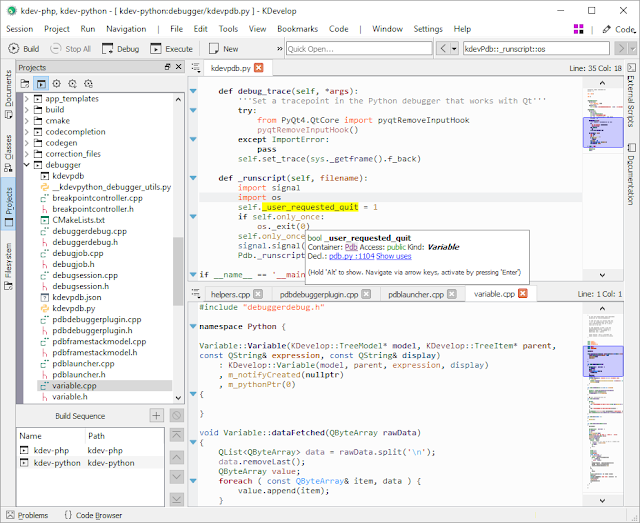The height and width of the screenshot is (523, 640).
Task: Open the Bookmarks menu
Action: click(297, 29)
